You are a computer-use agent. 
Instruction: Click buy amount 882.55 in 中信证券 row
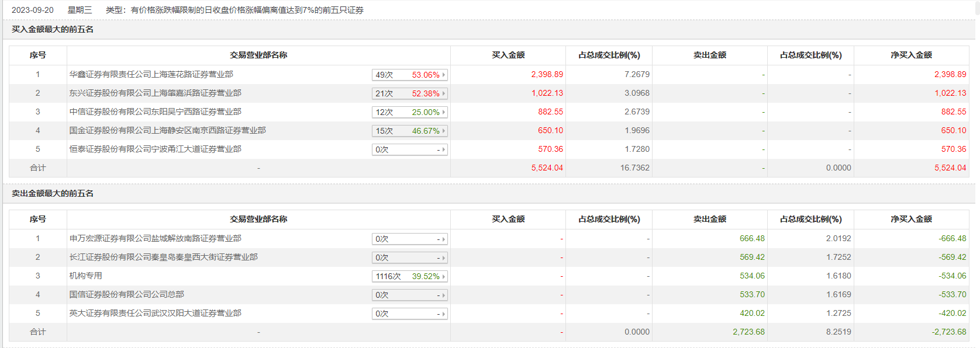(x=550, y=112)
